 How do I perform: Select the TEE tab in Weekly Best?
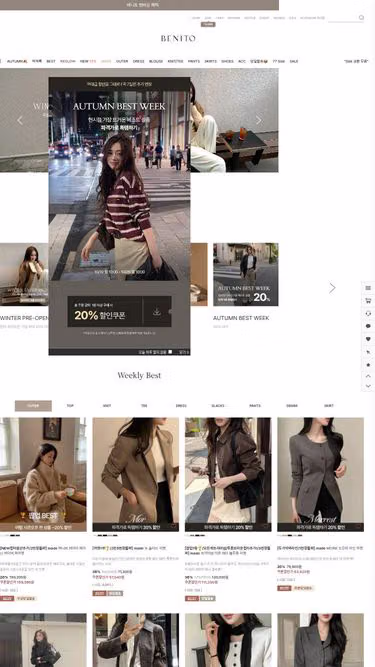click(144, 406)
